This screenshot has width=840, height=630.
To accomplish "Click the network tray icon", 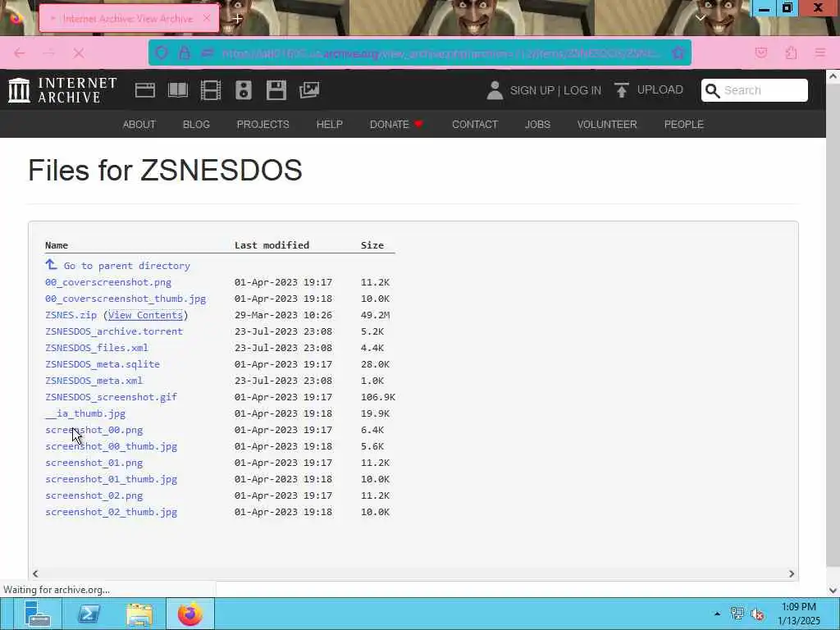I will [x=737, y=614].
